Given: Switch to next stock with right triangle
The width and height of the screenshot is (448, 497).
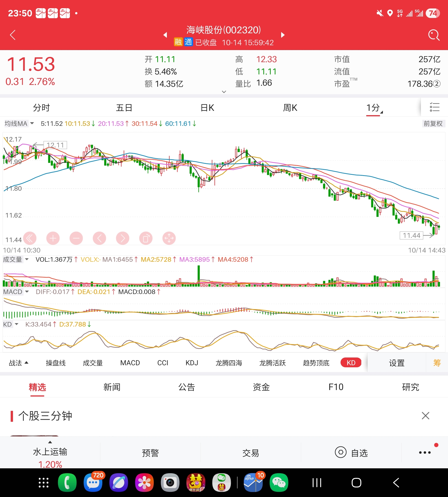Looking at the screenshot, I should pyautogui.click(x=283, y=35).
